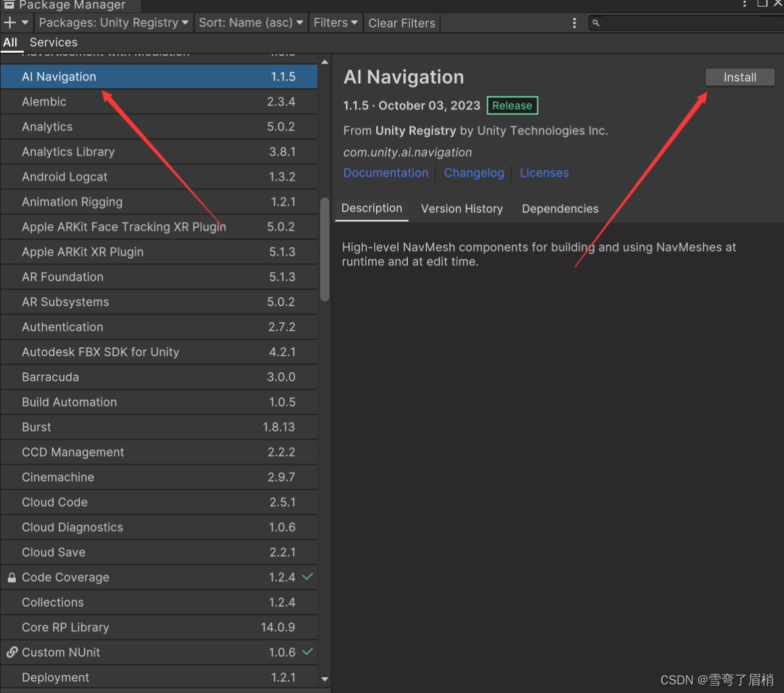Select the Analytics package

[x=159, y=127]
